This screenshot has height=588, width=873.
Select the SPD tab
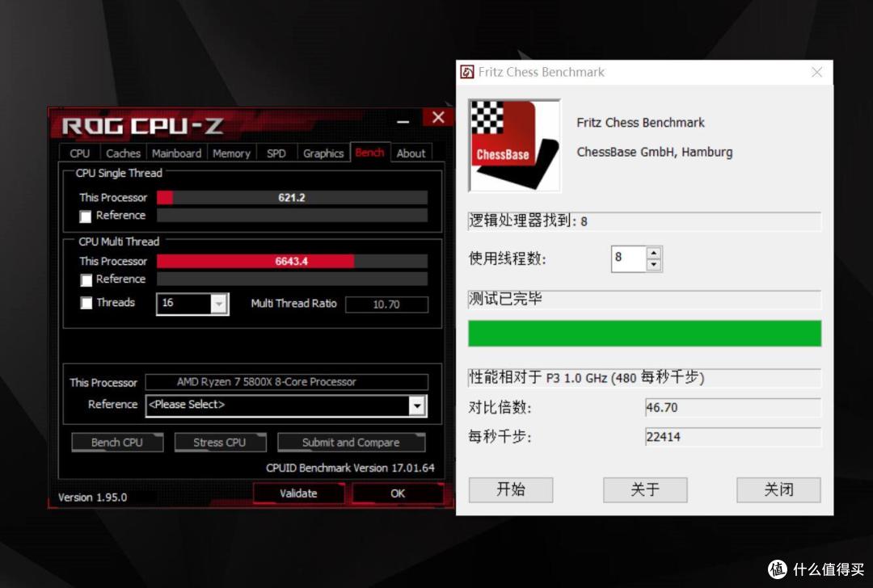pyautogui.click(x=276, y=153)
